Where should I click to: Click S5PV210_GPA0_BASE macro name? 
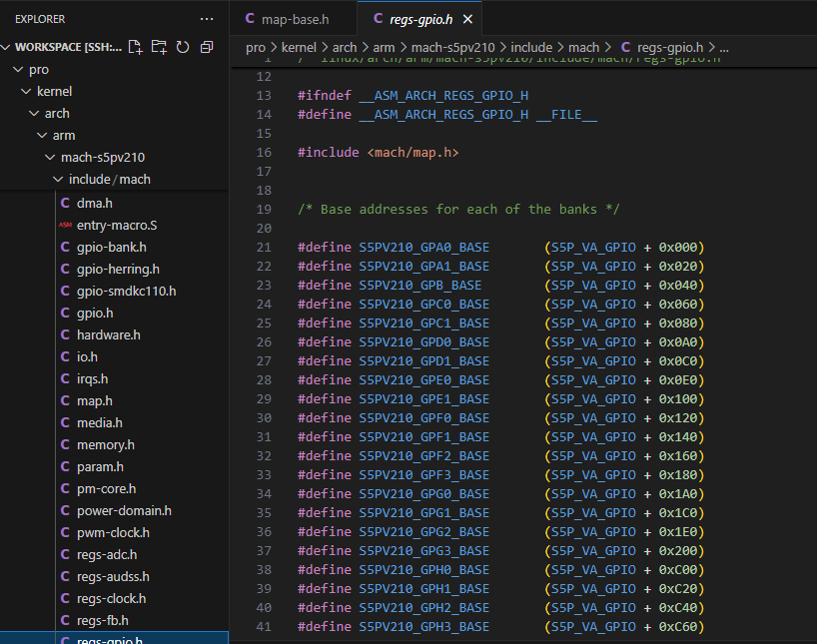[x=423, y=247]
